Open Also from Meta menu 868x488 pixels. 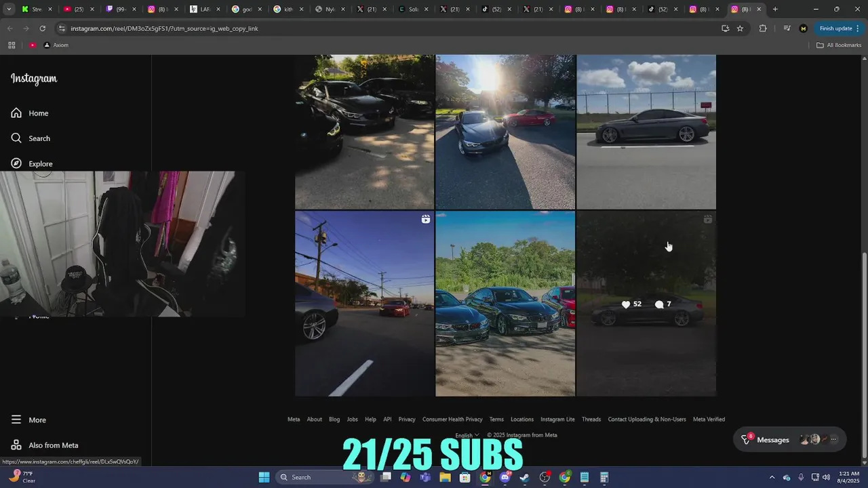pos(45,445)
